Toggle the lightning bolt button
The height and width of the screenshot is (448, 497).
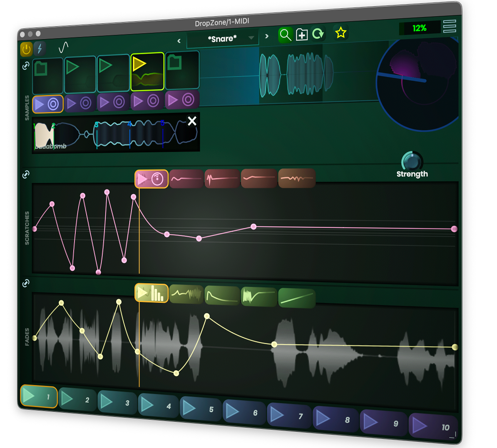[40, 49]
